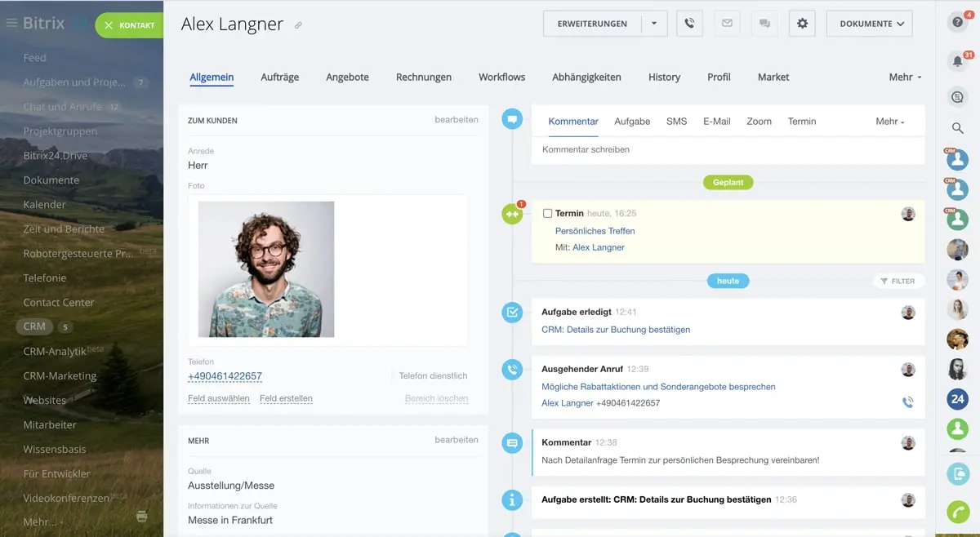Screen dimensions: 980x537
Task: Open Contact Center in left sidebar
Action: [59, 302]
